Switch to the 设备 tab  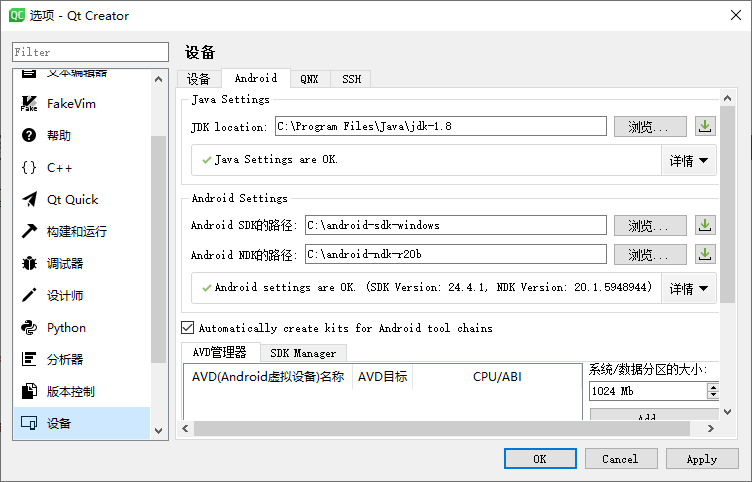pos(199,79)
